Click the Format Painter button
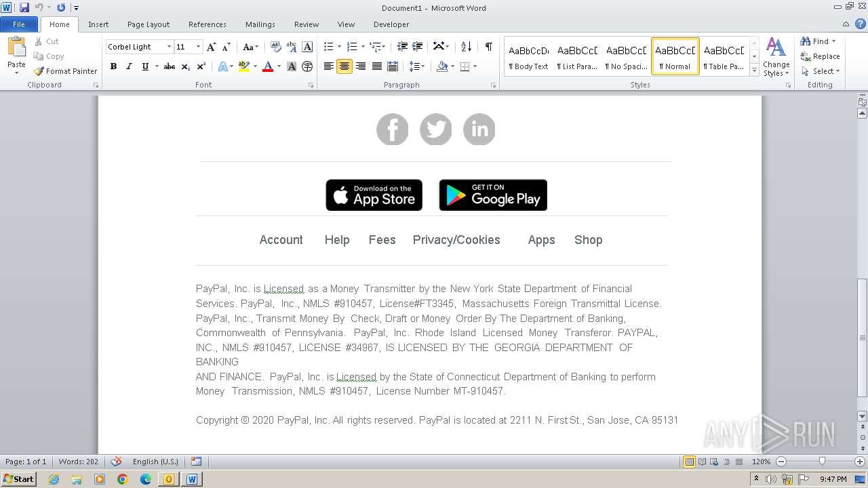The width and height of the screenshot is (868, 488). [65, 71]
